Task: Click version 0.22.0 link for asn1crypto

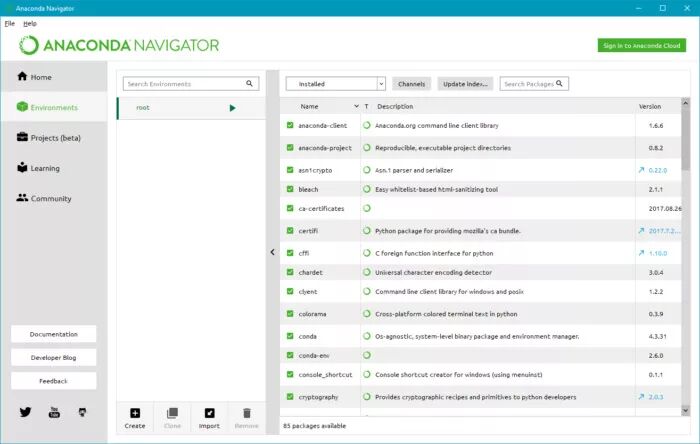Action: 658,170
